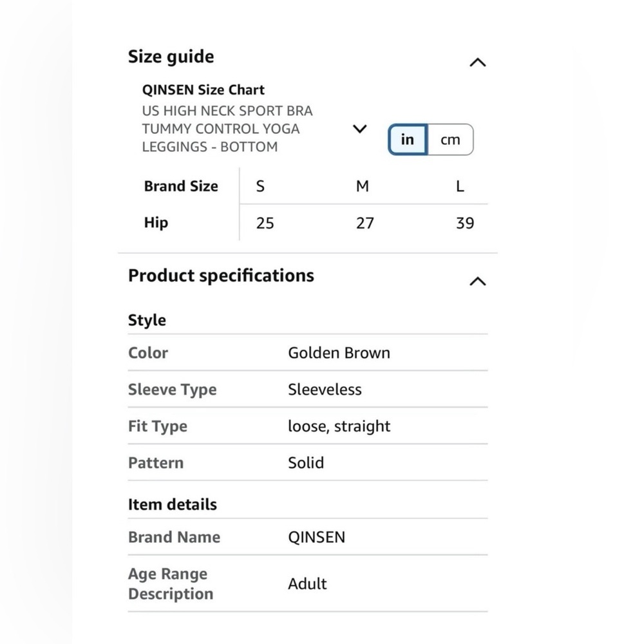Select the S brand size column

(260, 187)
